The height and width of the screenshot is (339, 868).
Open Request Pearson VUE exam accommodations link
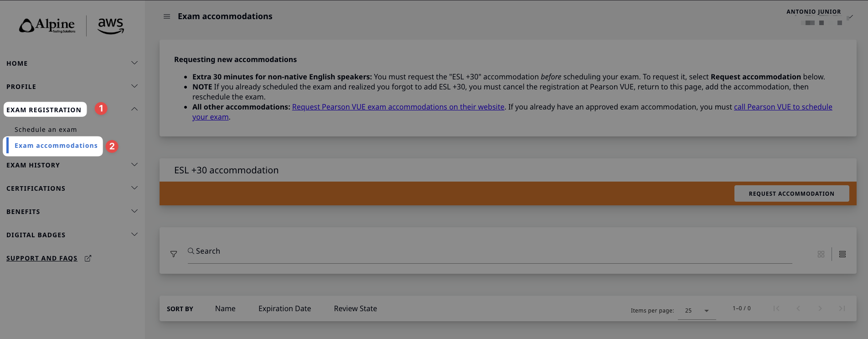point(398,107)
